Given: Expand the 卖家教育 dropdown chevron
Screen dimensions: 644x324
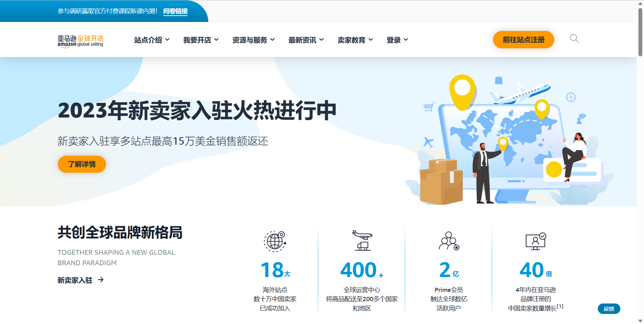Looking at the screenshot, I should (x=371, y=40).
